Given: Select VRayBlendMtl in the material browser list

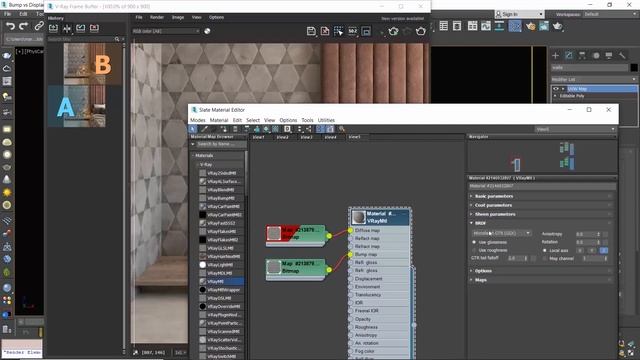Looking at the screenshot, I should click(x=221, y=190).
